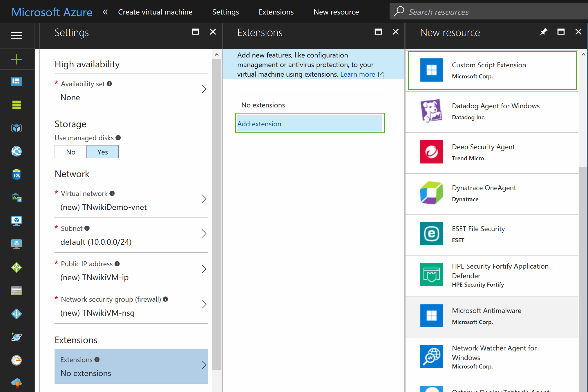Click the Subnet info icon
Viewport: 588px width, 392px height.
[x=87, y=228]
